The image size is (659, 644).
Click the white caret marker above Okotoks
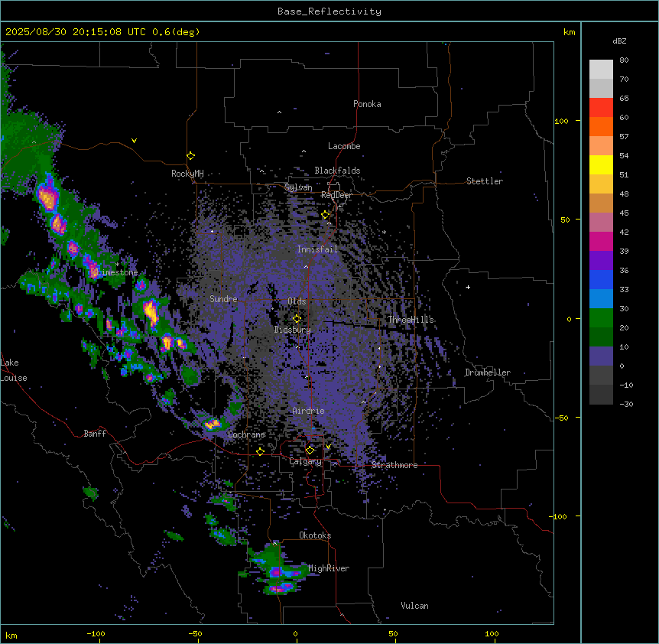click(x=275, y=544)
